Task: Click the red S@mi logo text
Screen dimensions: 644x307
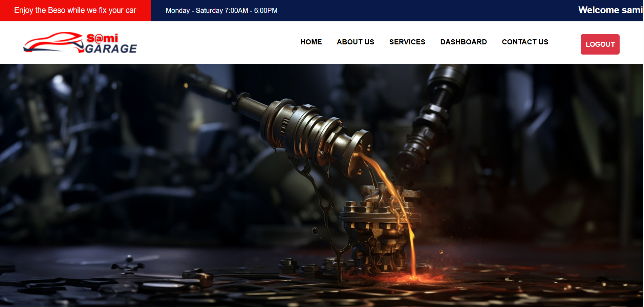Action: click(x=102, y=38)
